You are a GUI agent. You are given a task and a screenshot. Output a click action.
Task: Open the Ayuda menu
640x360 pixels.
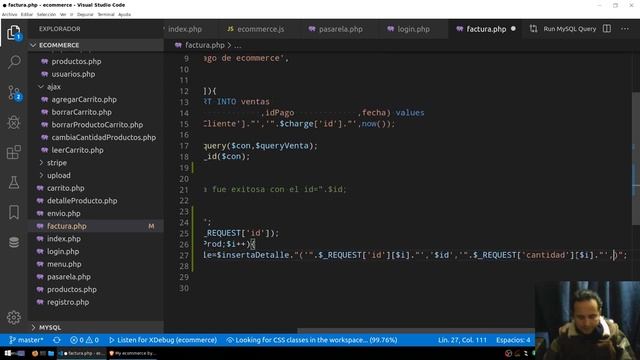coord(124,14)
